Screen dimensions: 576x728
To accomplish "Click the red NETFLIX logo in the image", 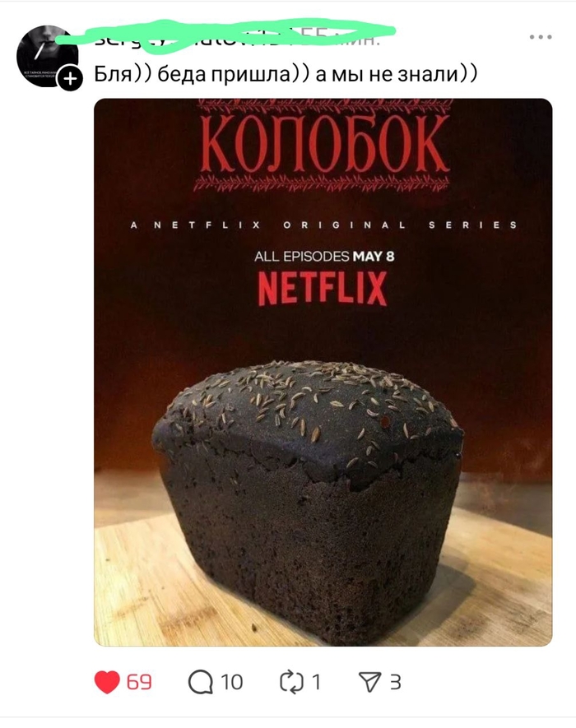I will tap(323, 289).
